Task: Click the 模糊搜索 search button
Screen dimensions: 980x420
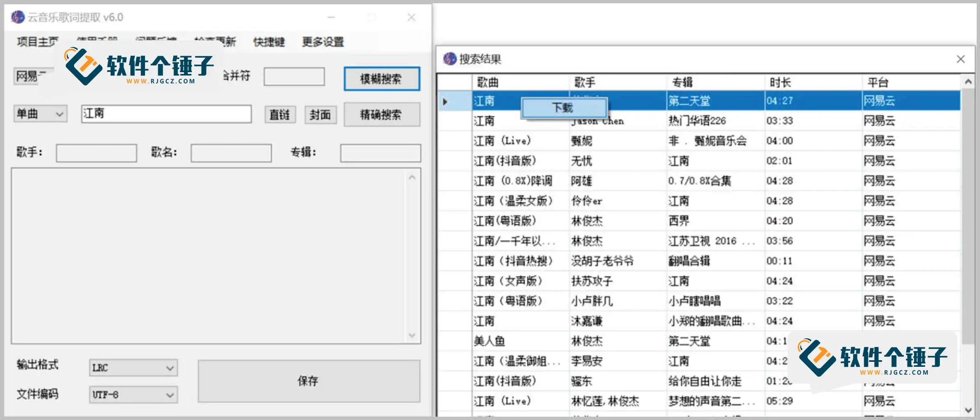Action: click(x=381, y=78)
